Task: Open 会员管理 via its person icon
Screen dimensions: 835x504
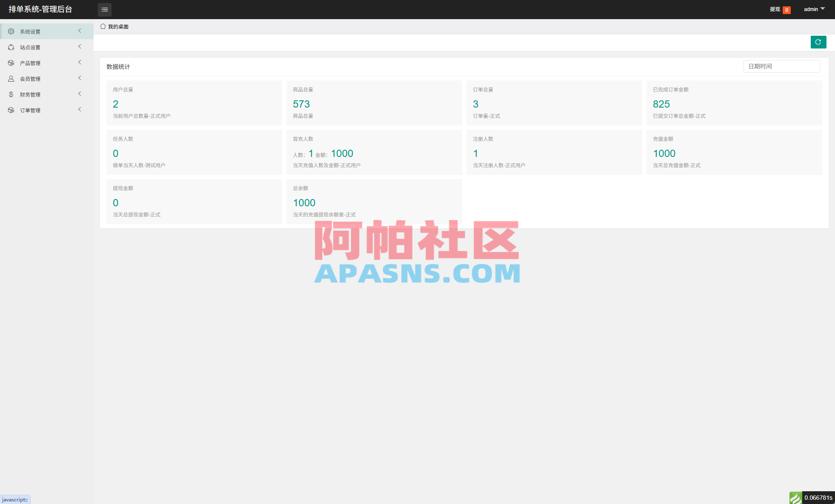Action: click(11, 78)
